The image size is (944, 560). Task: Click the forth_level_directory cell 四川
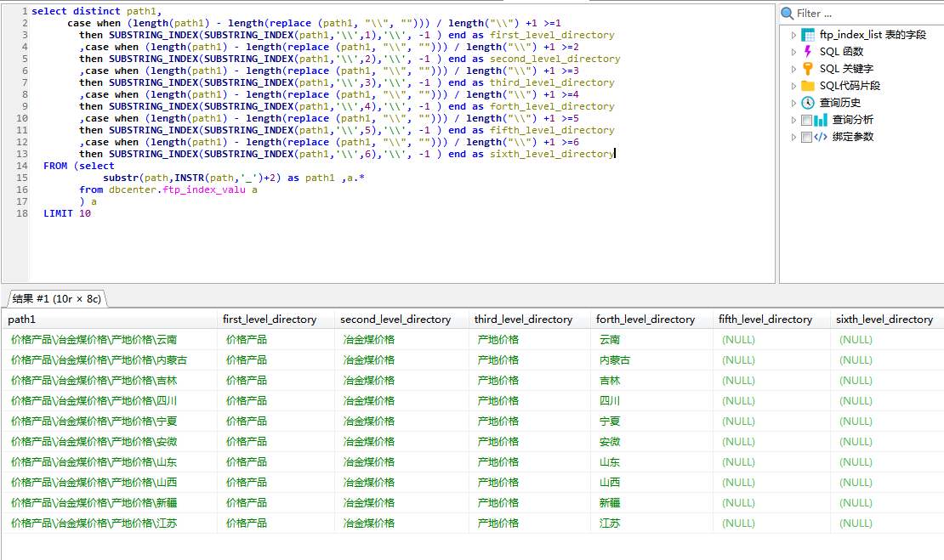(x=651, y=401)
